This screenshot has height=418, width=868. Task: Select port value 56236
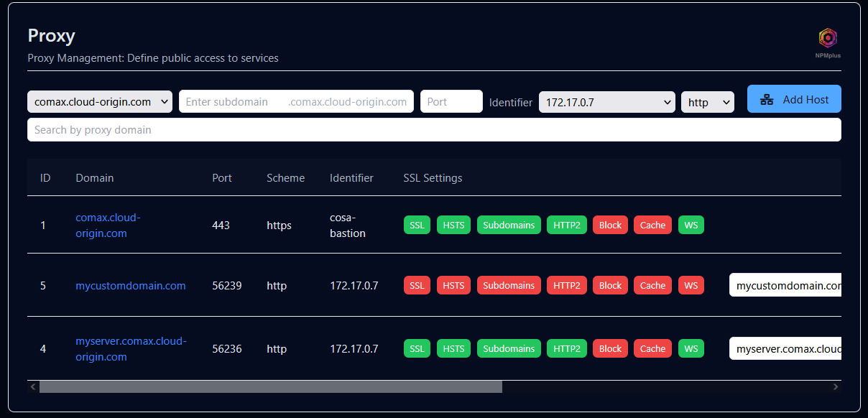click(227, 348)
